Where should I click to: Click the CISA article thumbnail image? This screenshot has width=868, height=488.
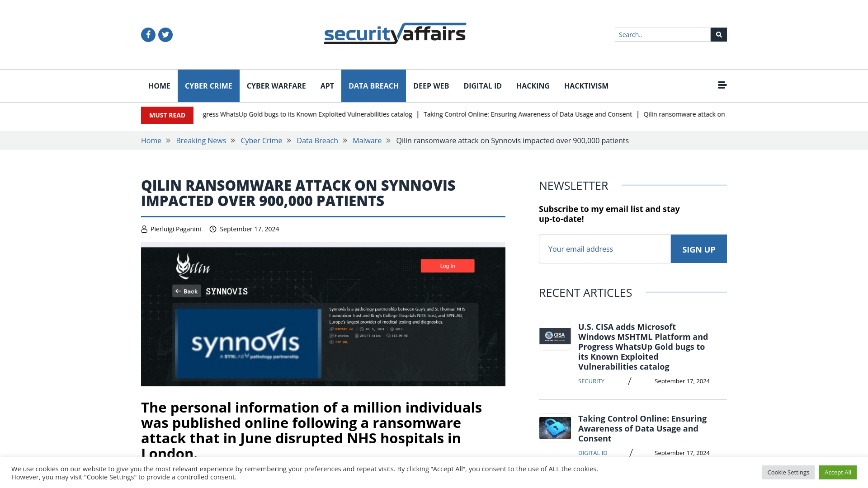[554, 335]
